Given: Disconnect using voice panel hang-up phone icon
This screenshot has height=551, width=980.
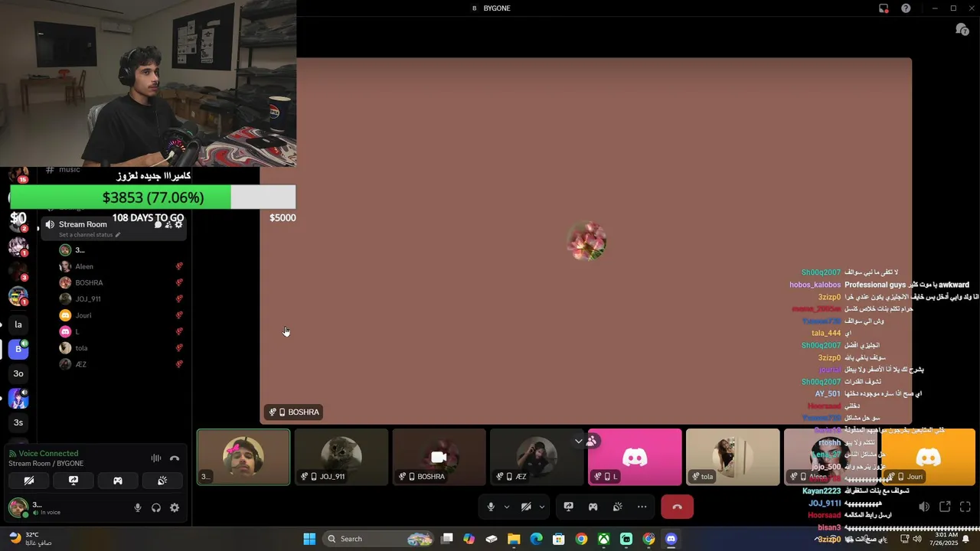Looking at the screenshot, I should click(175, 458).
